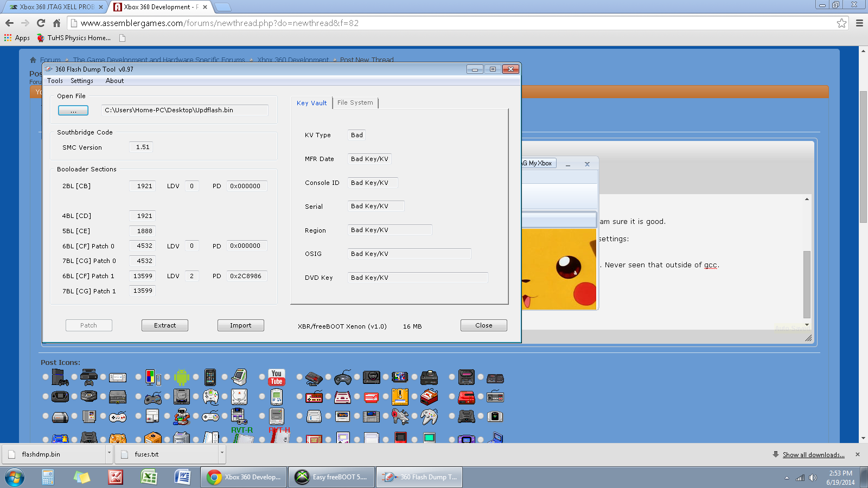The image size is (868, 488).
Task: Open the calculator from the taskbar
Action: pos(48,477)
